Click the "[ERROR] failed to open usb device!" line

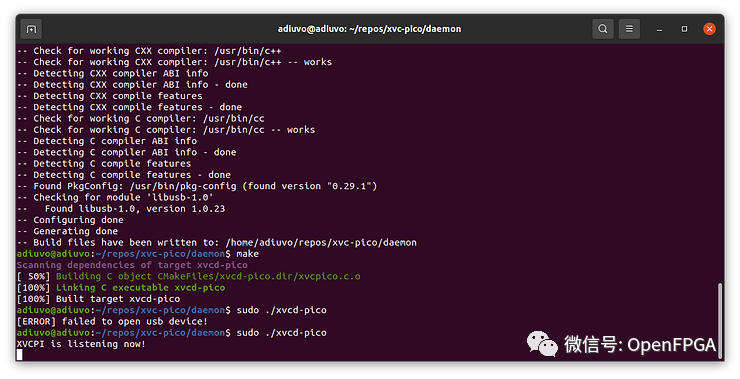coord(112,321)
